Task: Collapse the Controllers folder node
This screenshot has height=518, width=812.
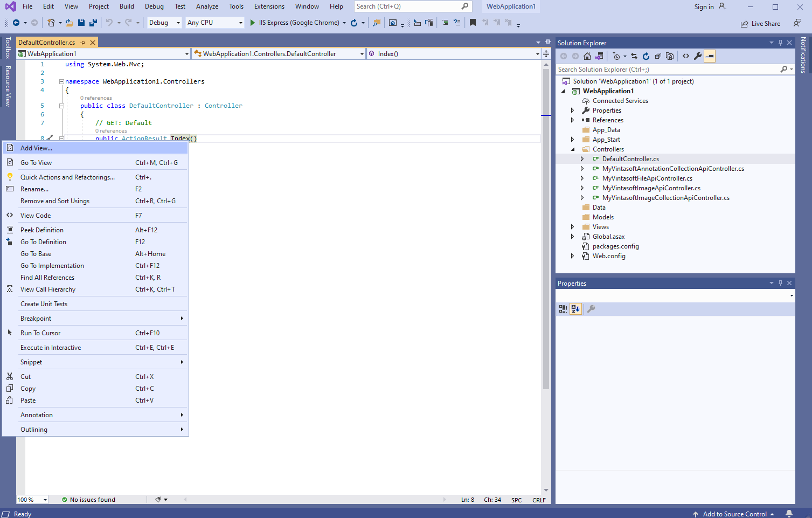Action: (x=572, y=149)
